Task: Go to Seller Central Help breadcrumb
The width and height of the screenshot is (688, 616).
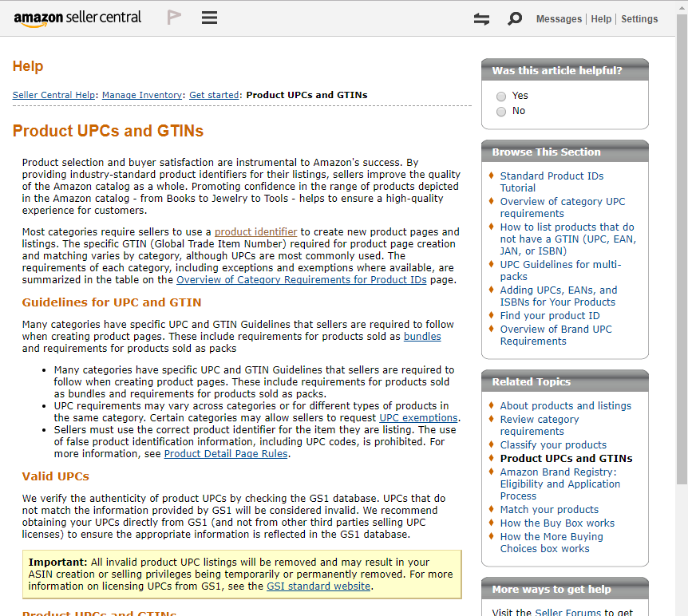Action: point(54,95)
